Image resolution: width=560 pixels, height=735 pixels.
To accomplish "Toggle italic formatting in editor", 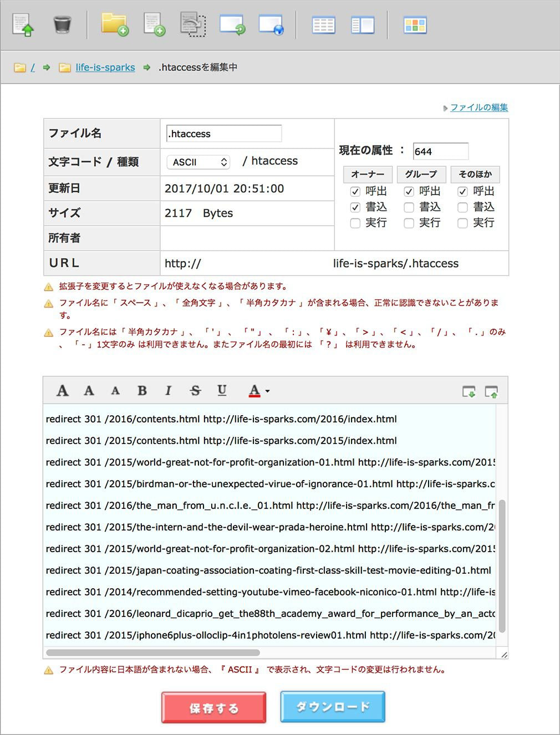I will (x=169, y=391).
